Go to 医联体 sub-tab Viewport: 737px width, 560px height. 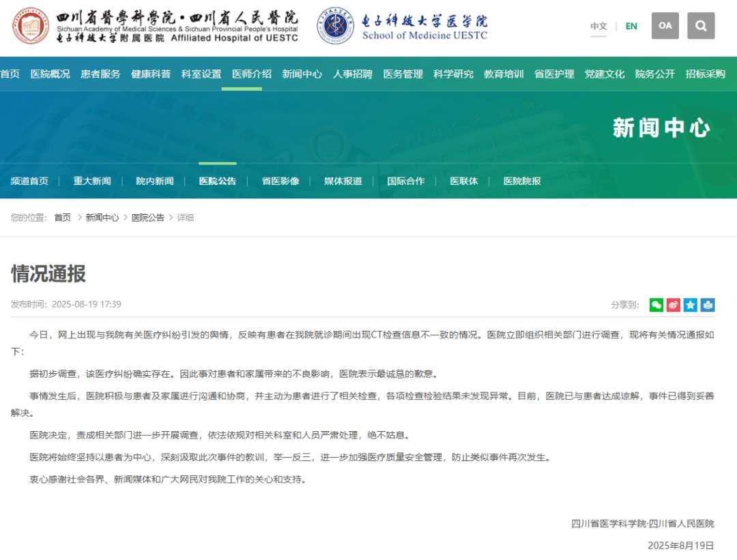(x=464, y=181)
